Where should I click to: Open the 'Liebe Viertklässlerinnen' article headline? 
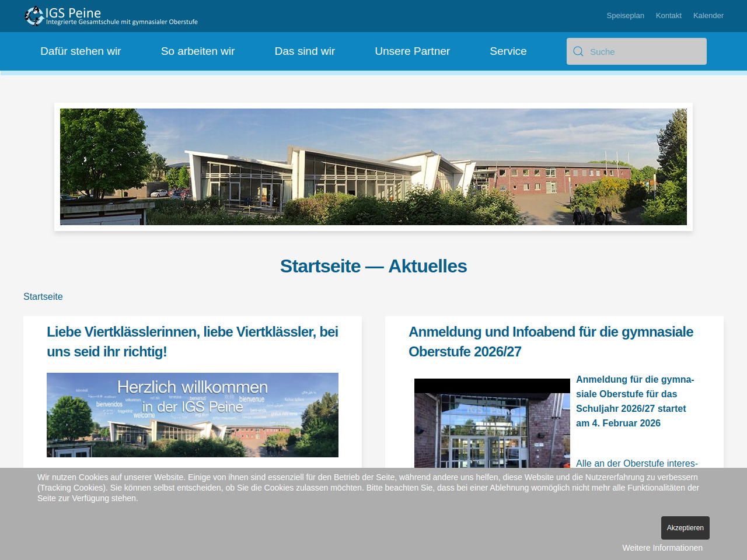192,341
